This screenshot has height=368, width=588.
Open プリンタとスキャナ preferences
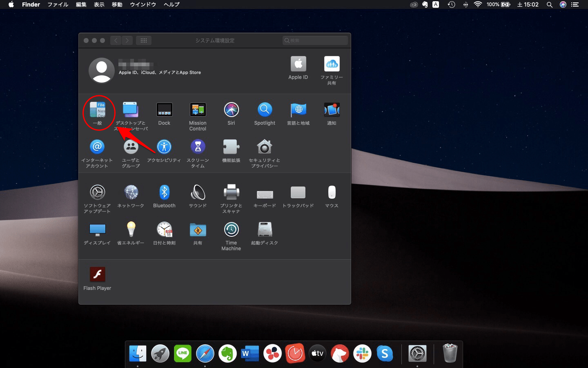tap(231, 192)
